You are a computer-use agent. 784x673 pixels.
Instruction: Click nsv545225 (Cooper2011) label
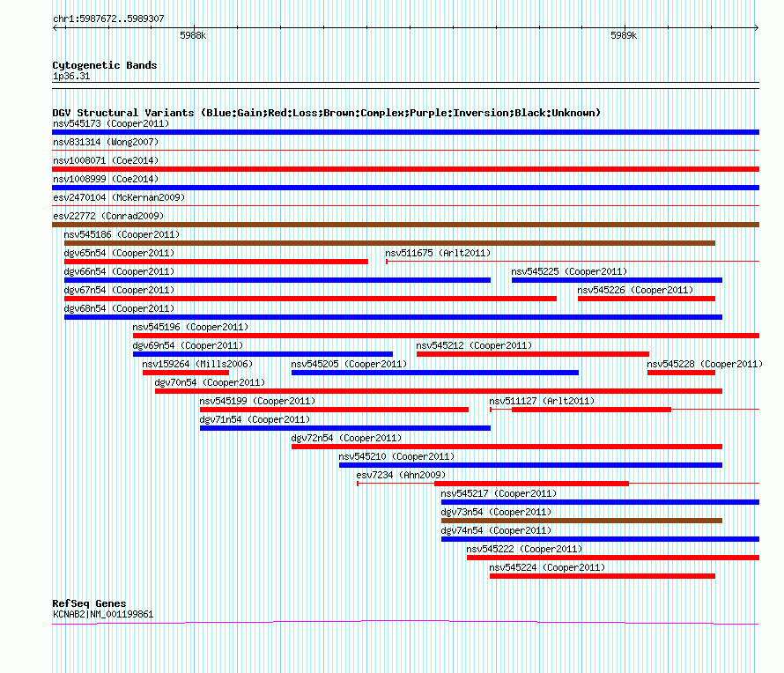point(569,271)
